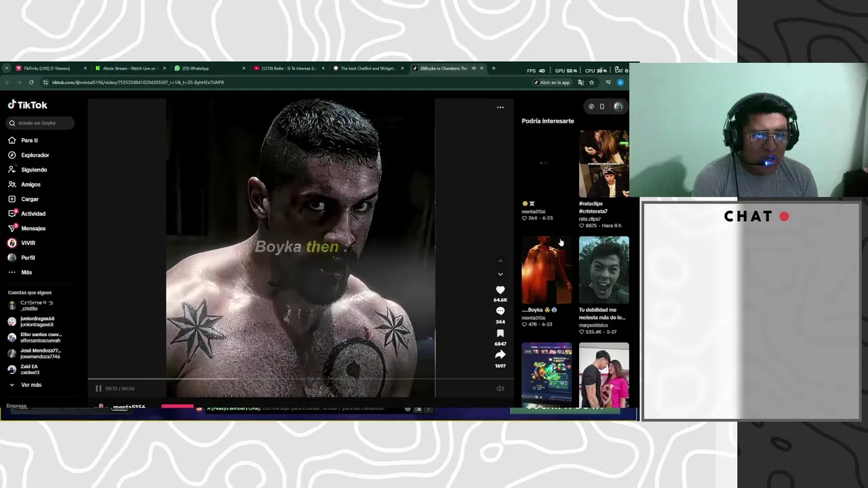
Task: Open Actividad notifications
Action: 26,213
